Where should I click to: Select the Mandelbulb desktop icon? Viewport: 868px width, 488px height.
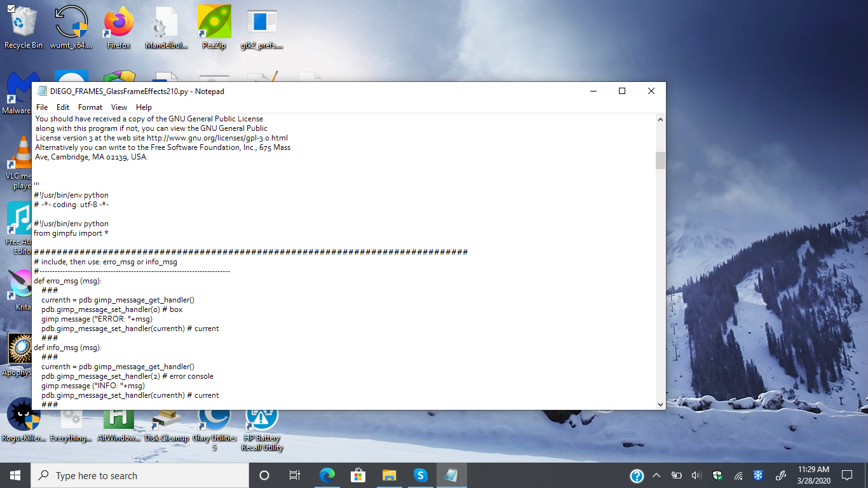[x=166, y=27]
